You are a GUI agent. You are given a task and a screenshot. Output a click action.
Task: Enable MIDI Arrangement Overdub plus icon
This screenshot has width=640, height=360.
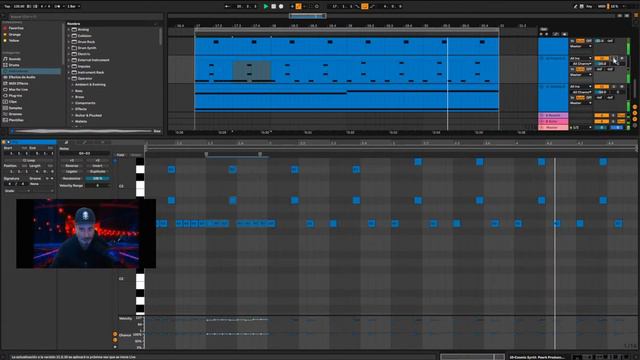point(292,6)
